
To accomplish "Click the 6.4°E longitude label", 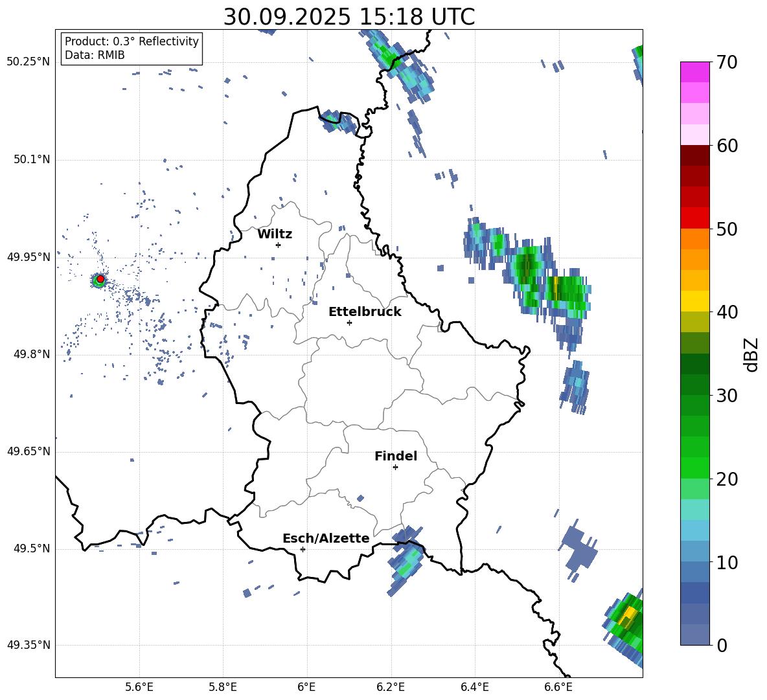I will (474, 688).
